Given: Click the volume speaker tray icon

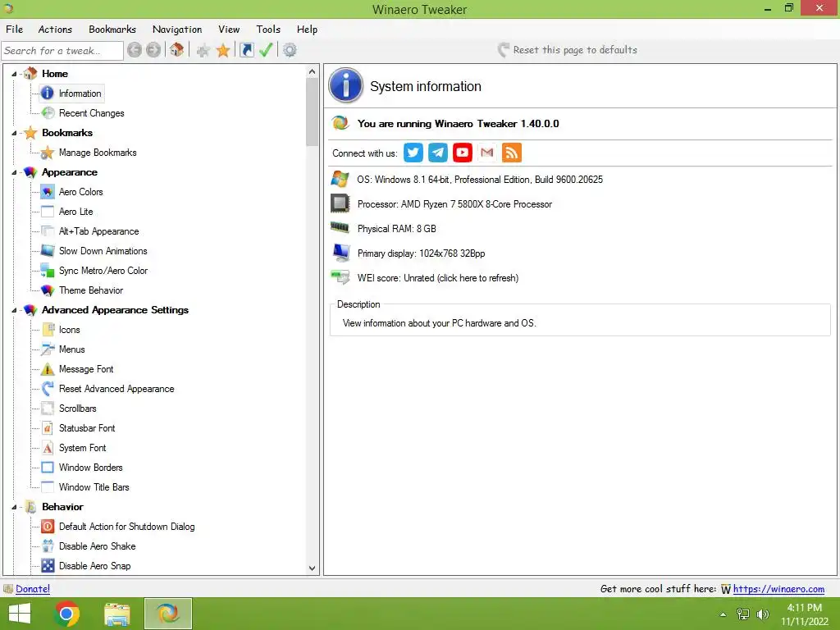Looking at the screenshot, I should pyautogui.click(x=763, y=614).
